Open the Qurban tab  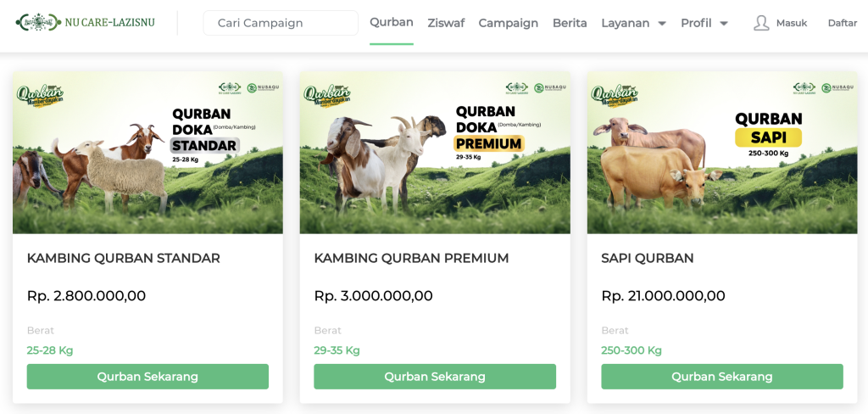pos(392,22)
